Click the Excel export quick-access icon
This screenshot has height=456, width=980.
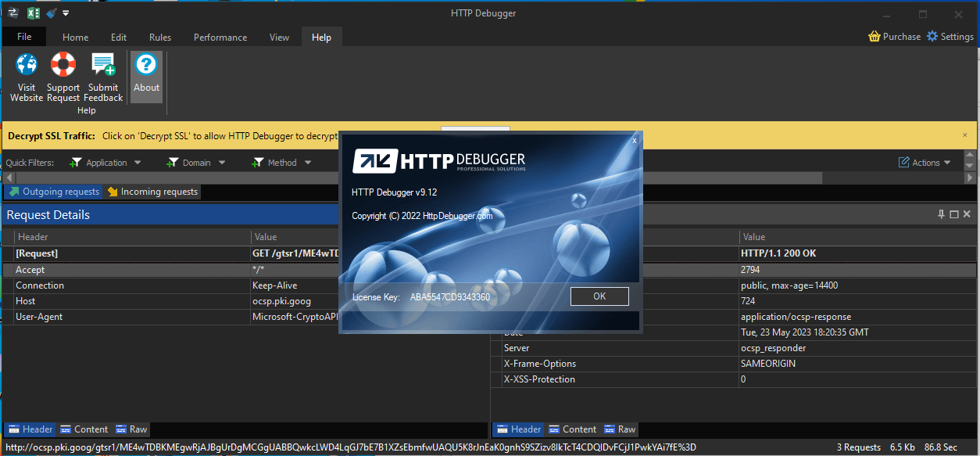click(34, 13)
